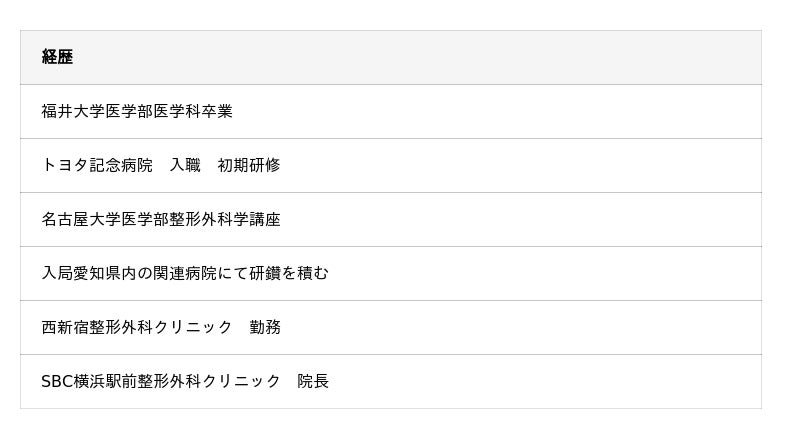Screen dimensions: 800x439
Task: Click the 関連病院 text
Action: [x=185, y=273]
